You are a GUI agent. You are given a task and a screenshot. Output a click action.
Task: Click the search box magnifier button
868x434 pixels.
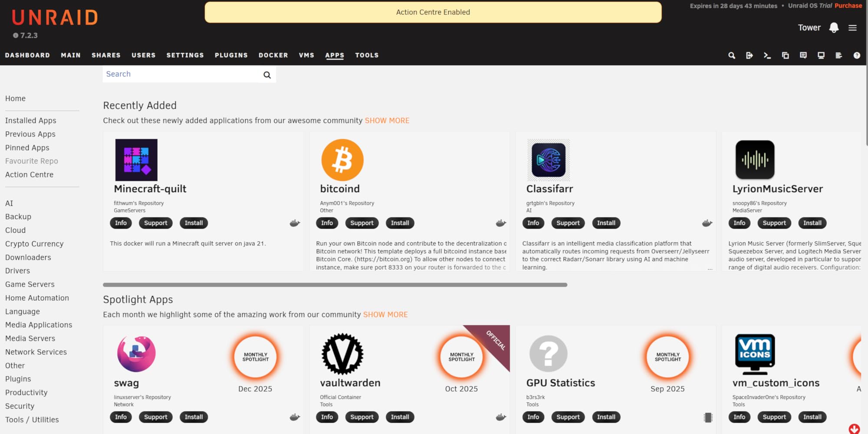point(267,75)
